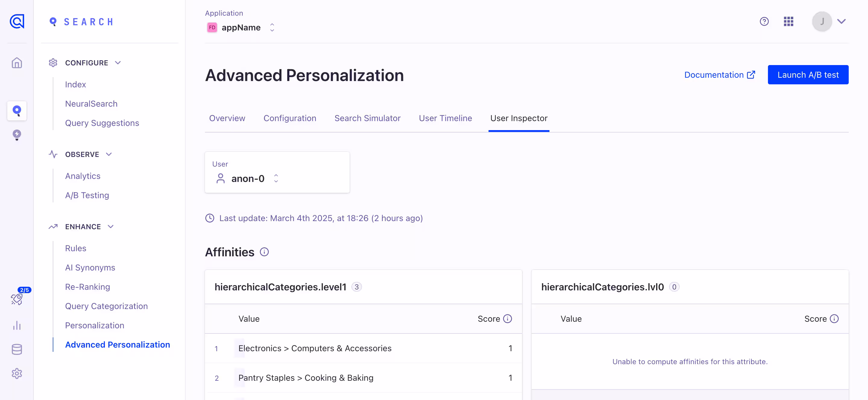Open Advanced Personalization in the sidebar
Image resolution: width=868 pixels, height=400 pixels.
tap(118, 345)
